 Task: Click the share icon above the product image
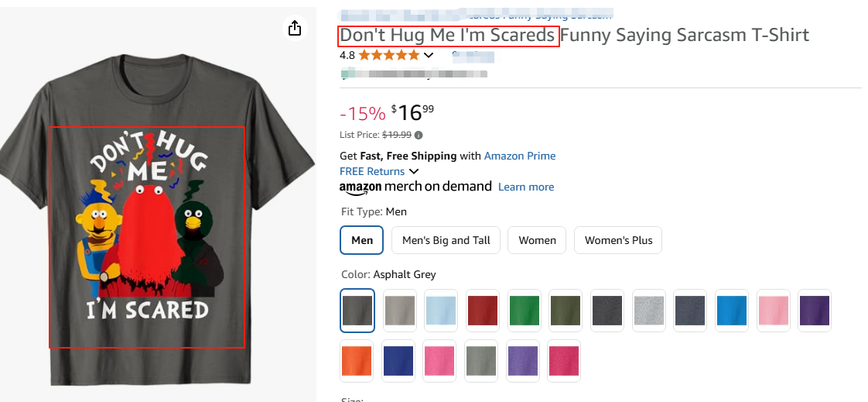pyautogui.click(x=294, y=29)
